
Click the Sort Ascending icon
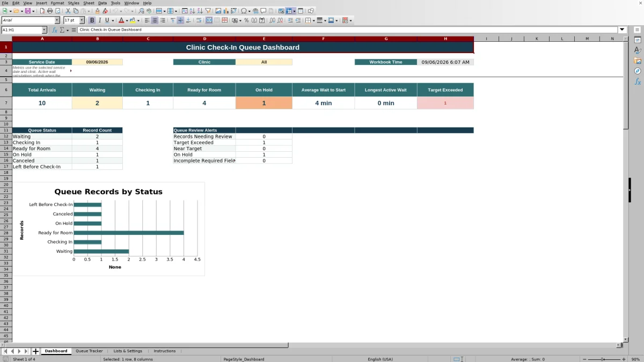(192, 11)
